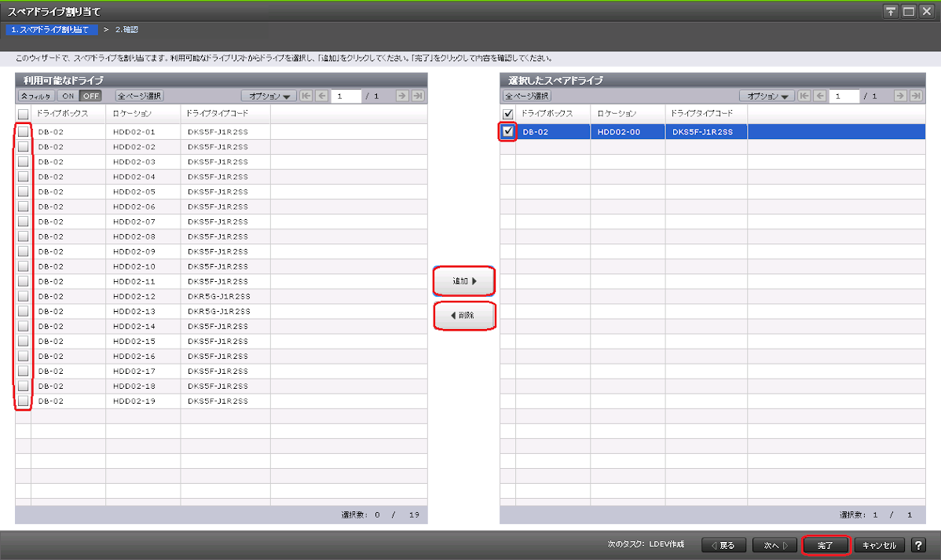Collapse the フィルタ filter expander
This screenshot has height=560, width=941.
(35, 96)
